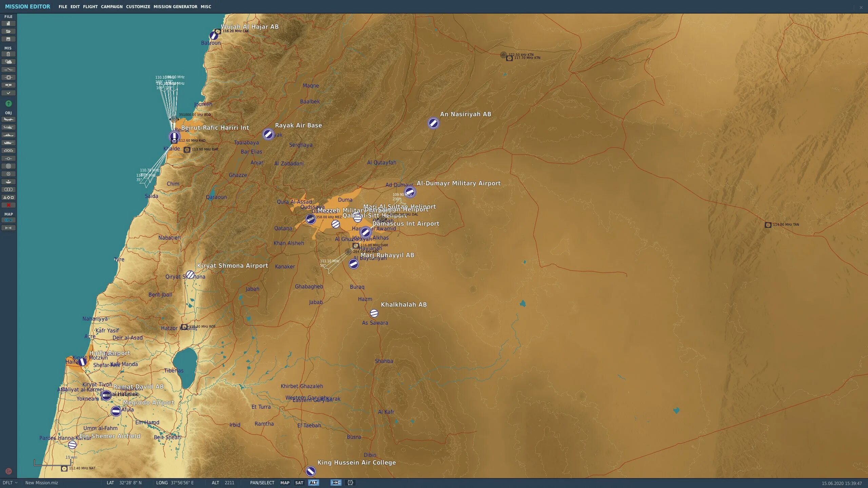Screen dimensions: 868x488
Task: Click the An Nasiriyah AB airfield icon
Action: [x=433, y=123]
